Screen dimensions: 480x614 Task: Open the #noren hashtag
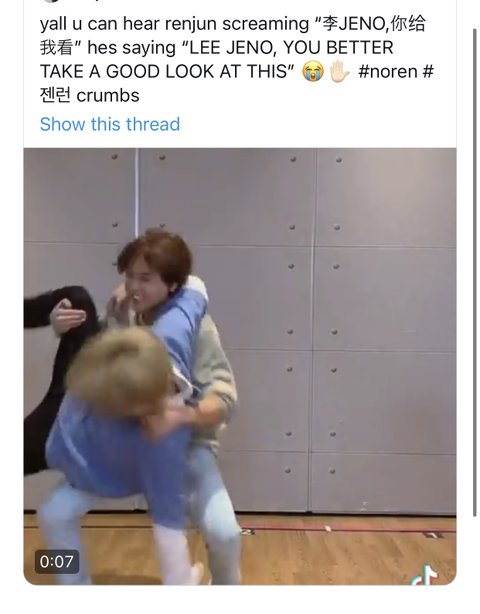[388, 72]
